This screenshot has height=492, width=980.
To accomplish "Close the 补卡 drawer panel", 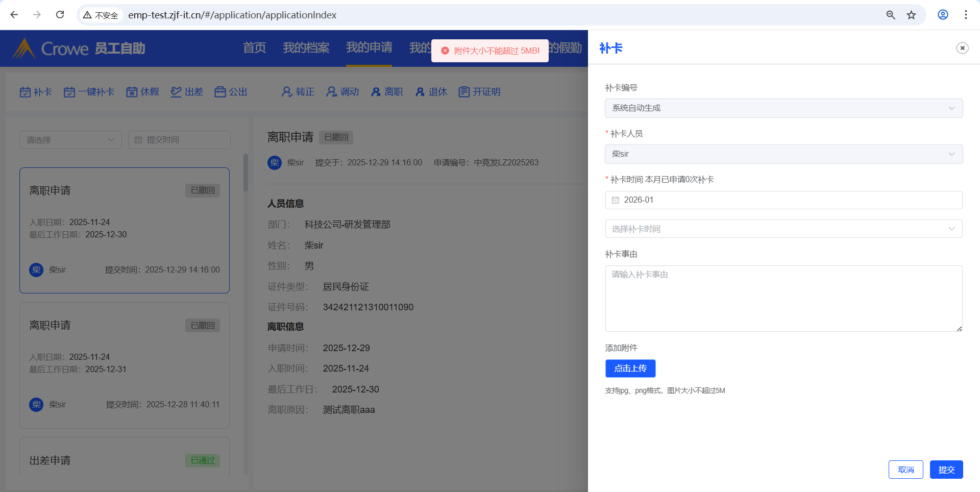I will pyautogui.click(x=962, y=48).
